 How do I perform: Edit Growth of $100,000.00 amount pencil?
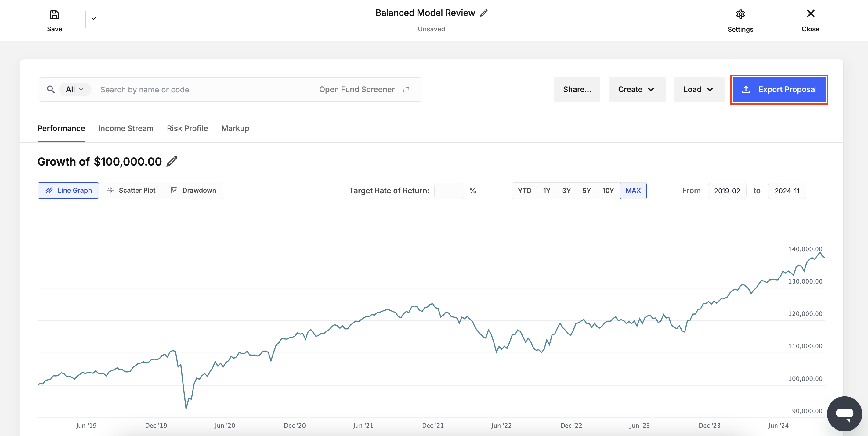(172, 162)
